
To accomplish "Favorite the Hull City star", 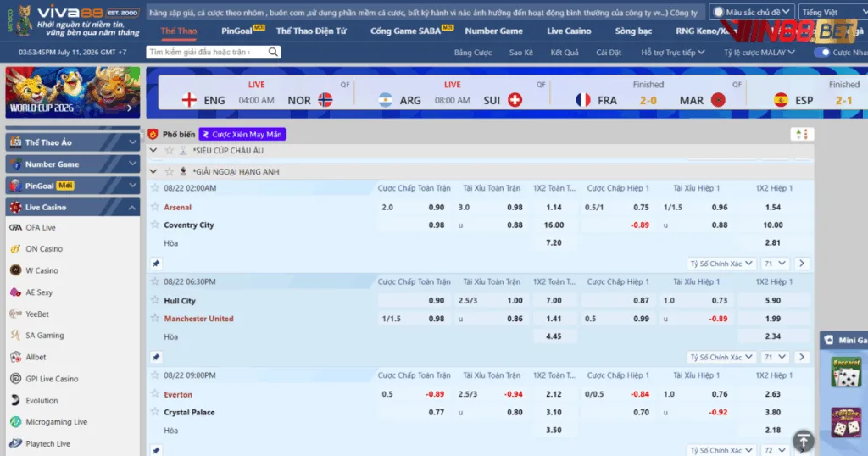I will click(155, 300).
